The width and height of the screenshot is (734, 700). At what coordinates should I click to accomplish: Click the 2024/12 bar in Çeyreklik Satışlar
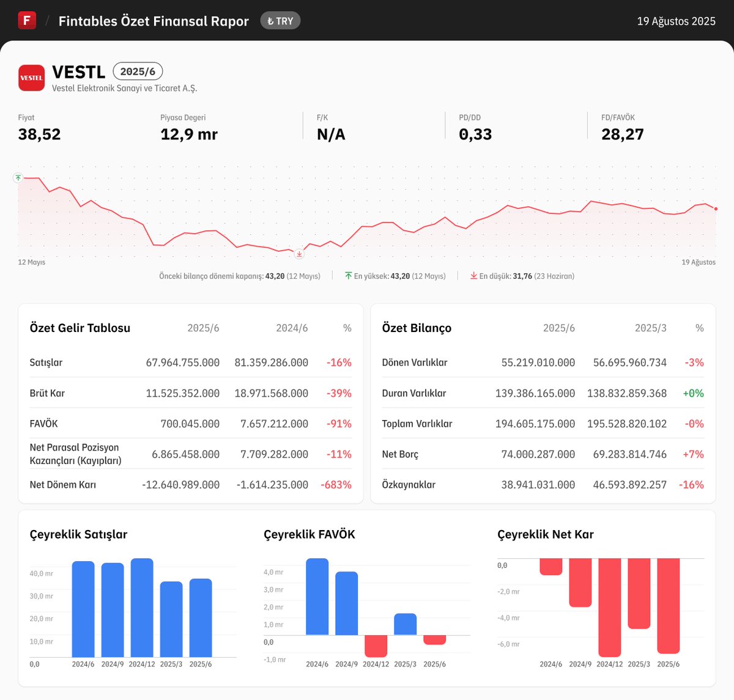[x=143, y=608]
